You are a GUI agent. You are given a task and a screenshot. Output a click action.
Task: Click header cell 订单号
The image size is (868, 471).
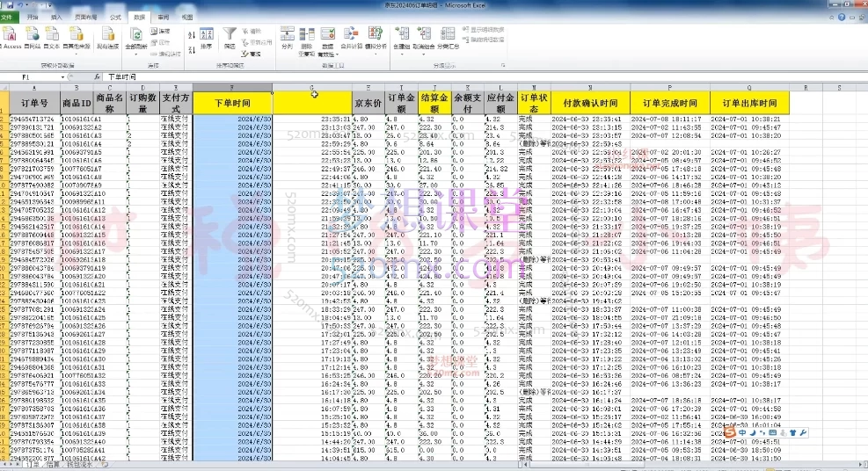(x=34, y=103)
